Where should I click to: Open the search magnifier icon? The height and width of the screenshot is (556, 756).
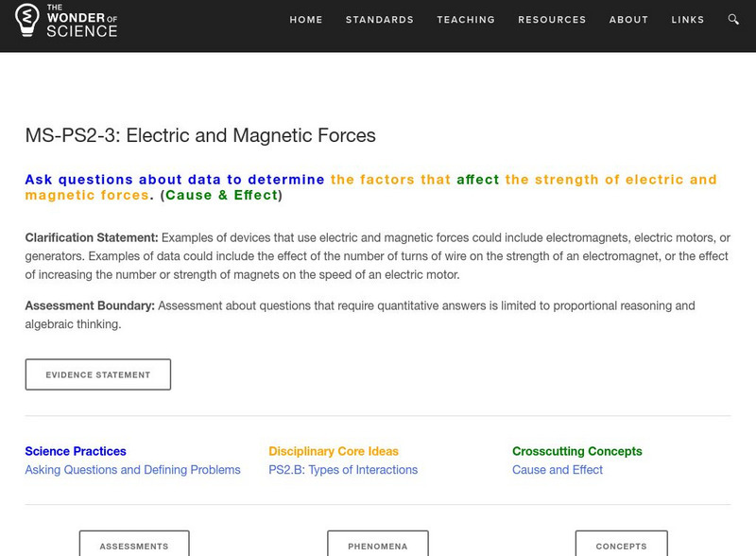click(x=733, y=19)
